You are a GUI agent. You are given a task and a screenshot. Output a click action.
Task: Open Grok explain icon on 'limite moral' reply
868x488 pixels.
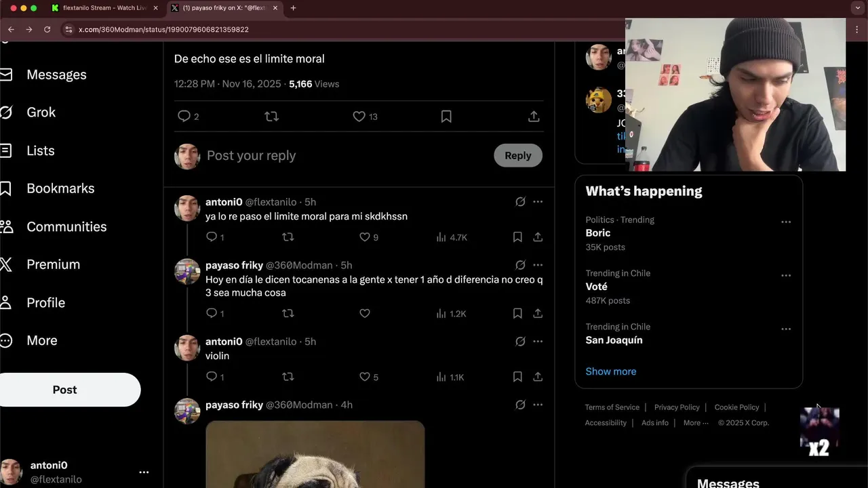(520, 202)
